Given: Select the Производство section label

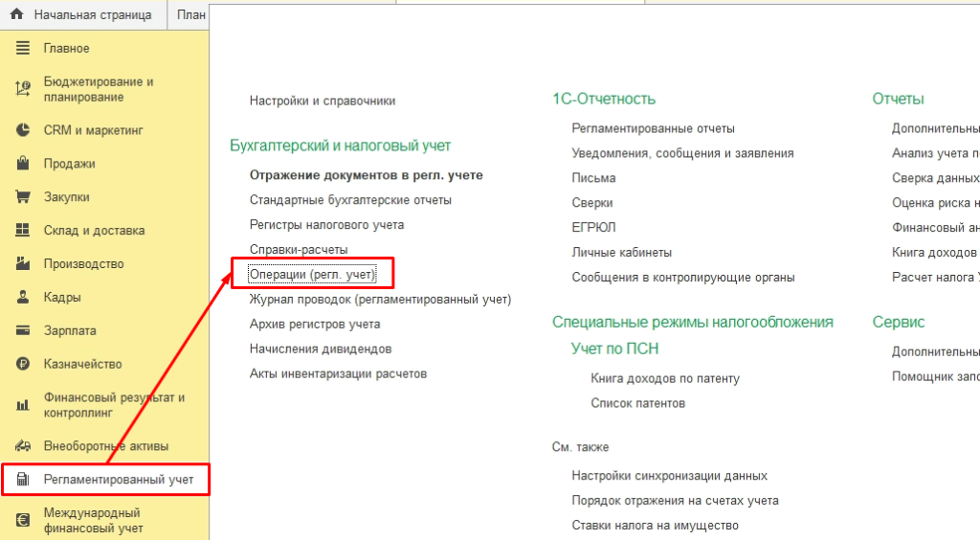Looking at the screenshot, I should coord(84,263).
